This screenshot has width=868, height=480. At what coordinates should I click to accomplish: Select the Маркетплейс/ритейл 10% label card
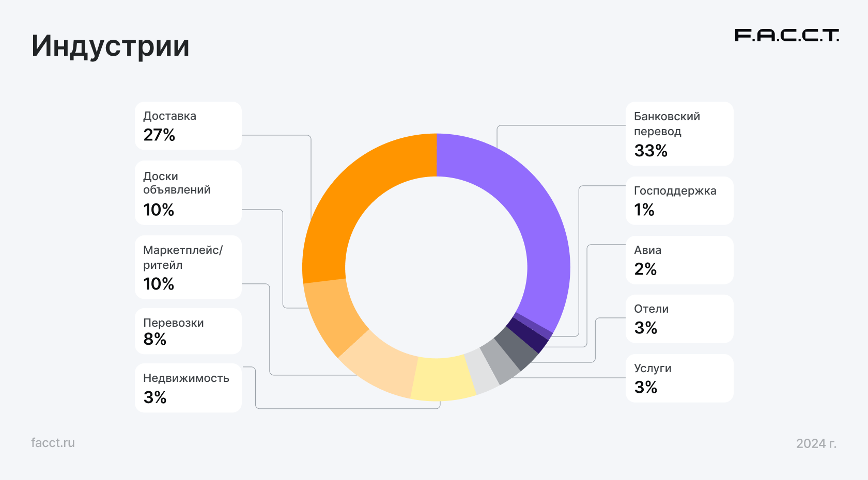pos(188,267)
